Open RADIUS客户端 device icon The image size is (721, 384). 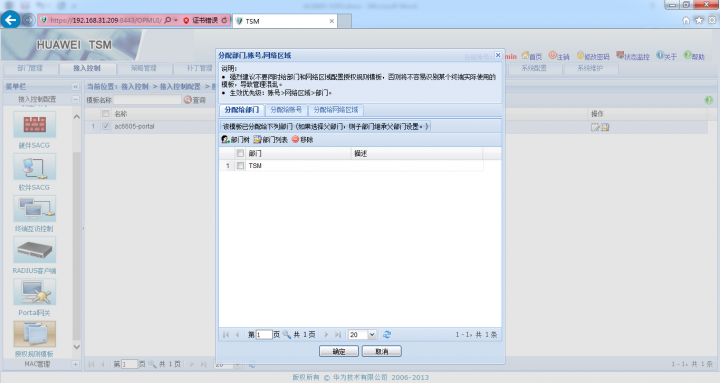click(x=34, y=250)
